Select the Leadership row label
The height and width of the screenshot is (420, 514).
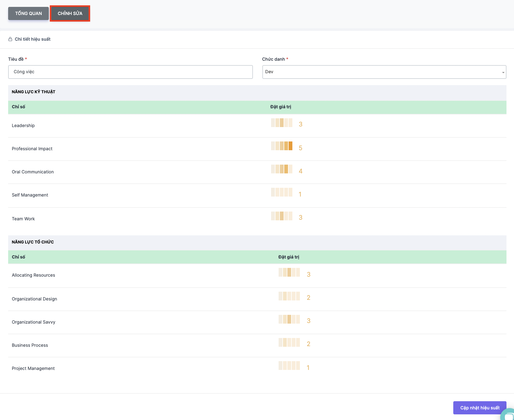(x=23, y=125)
